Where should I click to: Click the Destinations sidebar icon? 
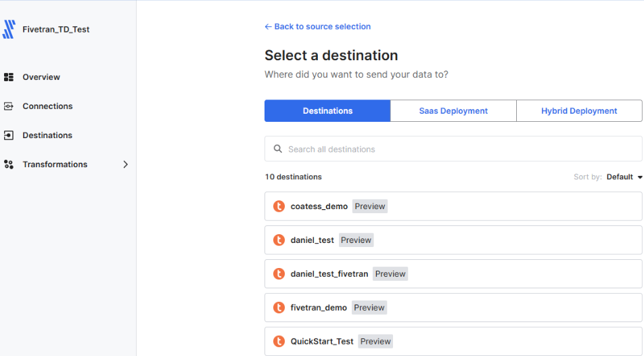tap(9, 135)
